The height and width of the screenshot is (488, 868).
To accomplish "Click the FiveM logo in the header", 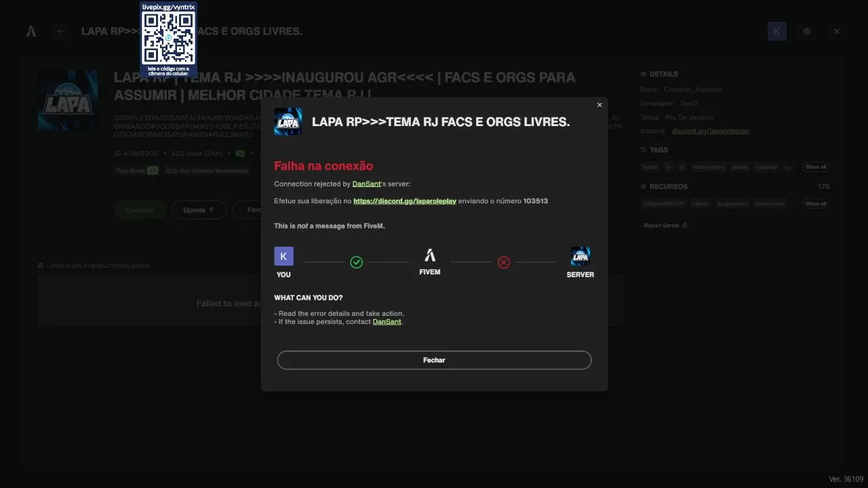I will point(31,31).
